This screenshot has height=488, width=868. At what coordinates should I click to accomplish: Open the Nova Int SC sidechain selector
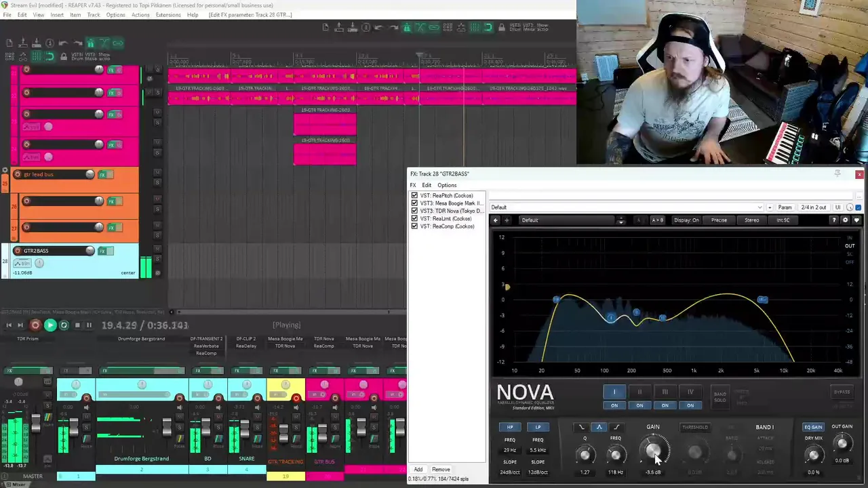pyautogui.click(x=783, y=220)
